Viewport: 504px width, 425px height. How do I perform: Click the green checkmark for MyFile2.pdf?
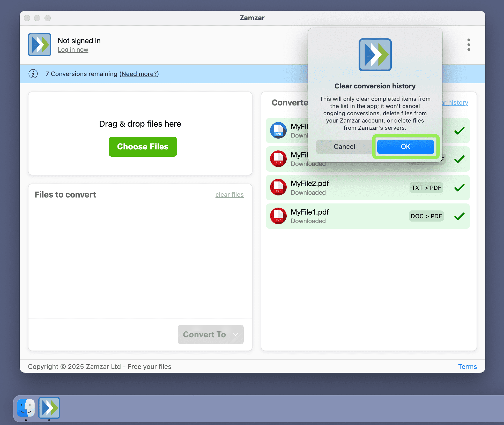coord(459,188)
